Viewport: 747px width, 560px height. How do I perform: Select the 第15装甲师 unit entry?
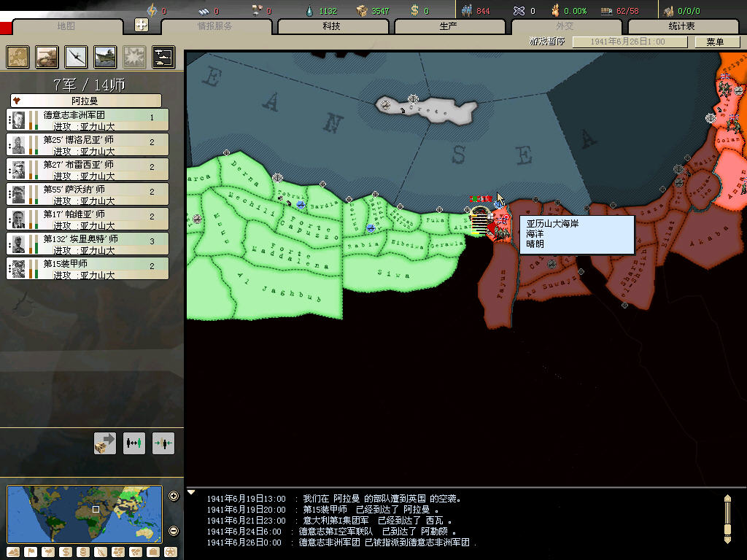point(88,268)
